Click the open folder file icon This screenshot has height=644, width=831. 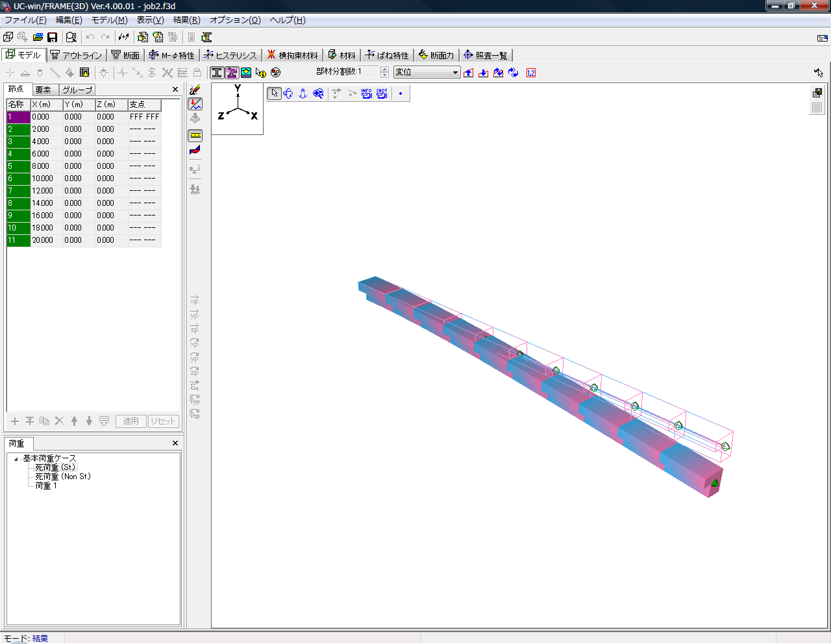38,38
